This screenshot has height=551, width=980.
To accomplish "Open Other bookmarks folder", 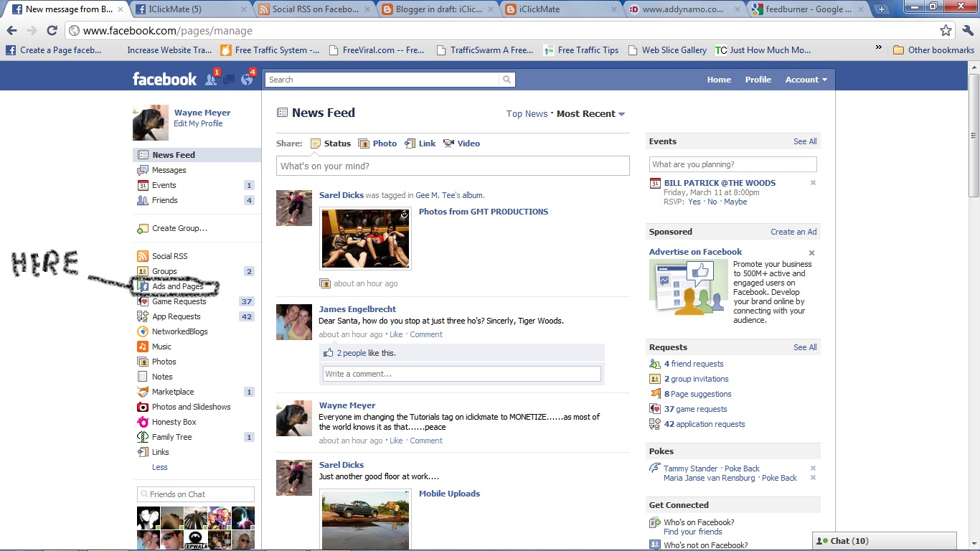I will click(933, 50).
